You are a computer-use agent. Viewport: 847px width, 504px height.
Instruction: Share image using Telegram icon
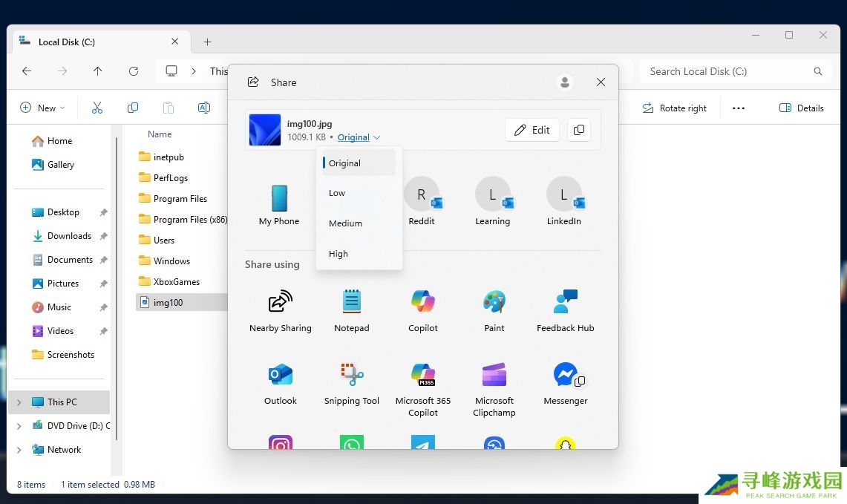point(423,442)
